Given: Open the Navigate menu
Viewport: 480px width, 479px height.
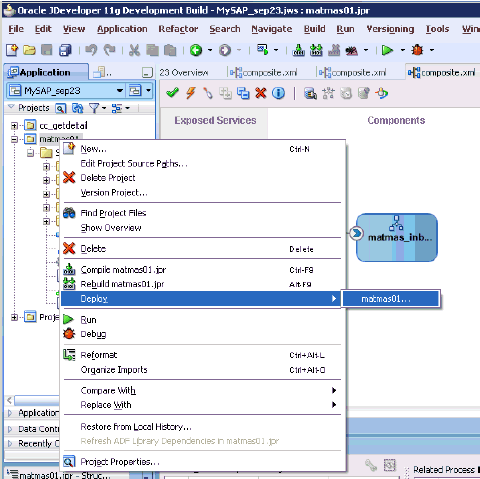Looking at the screenshot, I should pyautogui.click(x=272, y=29).
